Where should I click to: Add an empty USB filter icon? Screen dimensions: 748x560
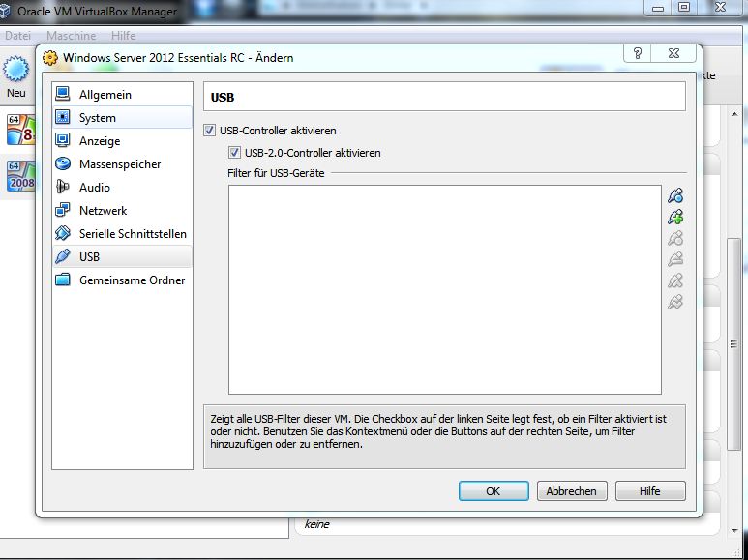675,196
